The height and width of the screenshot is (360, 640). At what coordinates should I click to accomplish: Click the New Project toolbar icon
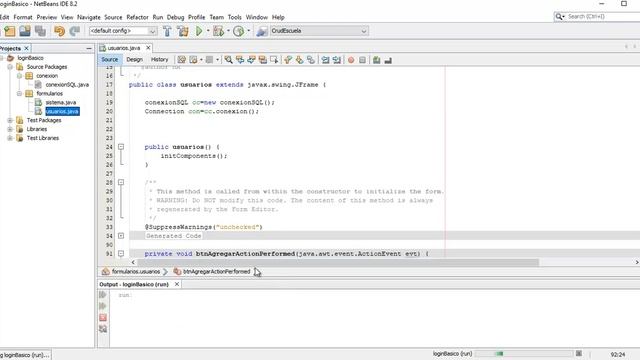point(9,31)
